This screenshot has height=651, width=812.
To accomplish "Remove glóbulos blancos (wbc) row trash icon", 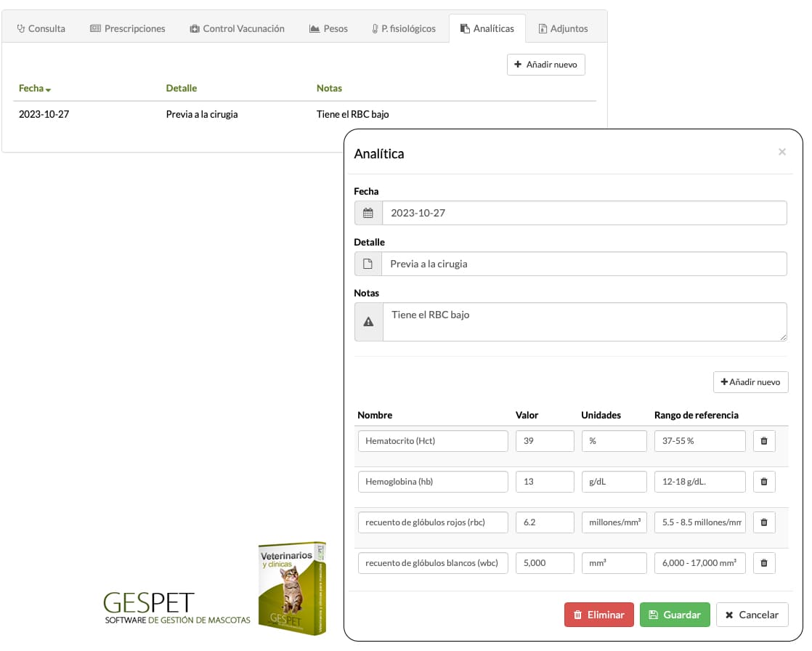I will click(764, 563).
